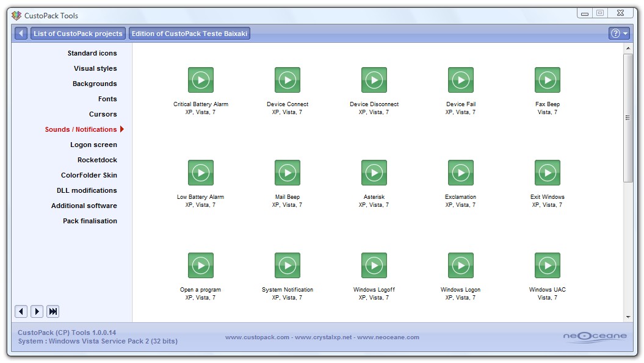Click the Exit Windows label
Image resolution: width=644 pixels, height=363 pixels.
click(548, 196)
